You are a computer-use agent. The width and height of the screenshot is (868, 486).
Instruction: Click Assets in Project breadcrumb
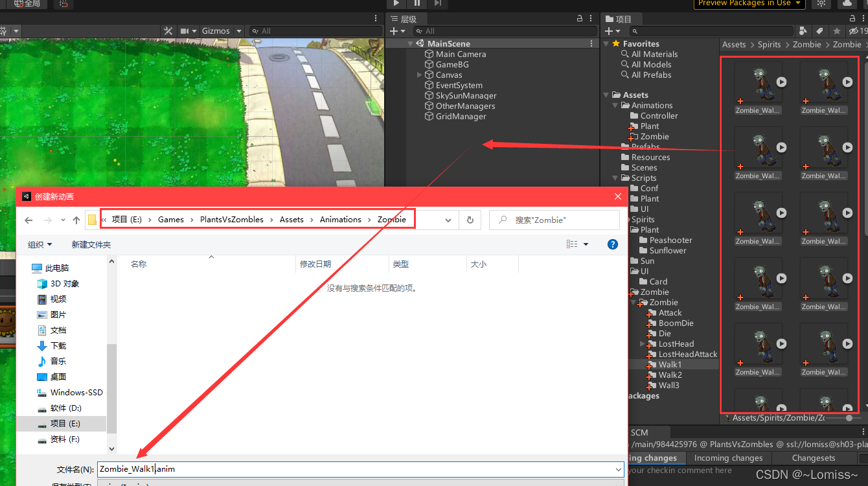[734, 45]
